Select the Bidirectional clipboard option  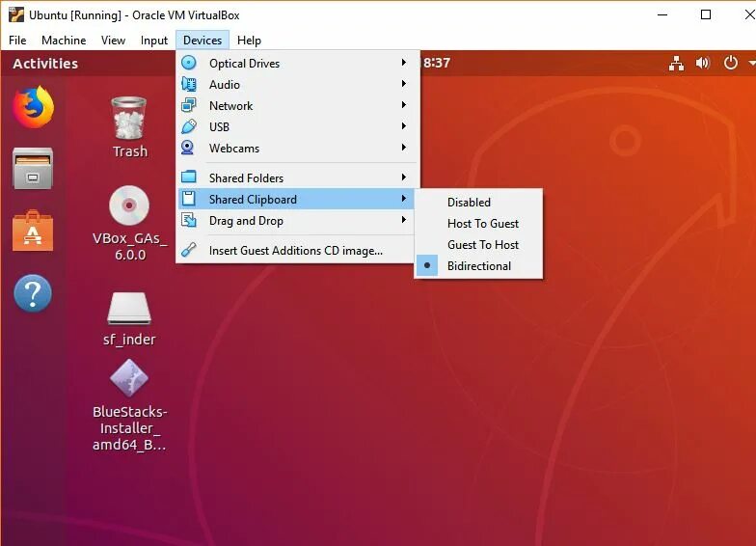[478, 266]
